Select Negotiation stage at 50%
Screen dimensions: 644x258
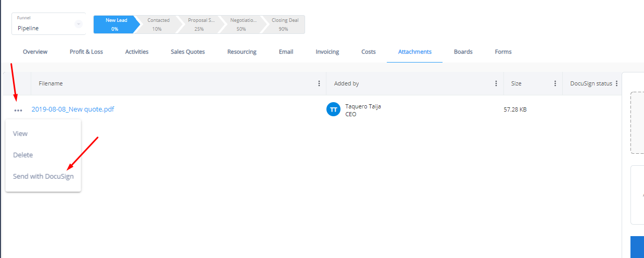(x=242, y=24)
